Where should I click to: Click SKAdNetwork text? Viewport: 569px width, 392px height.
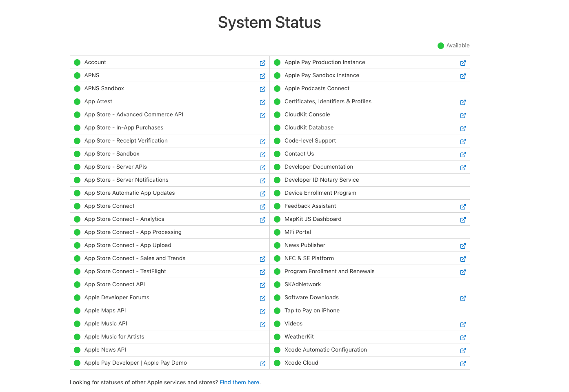(302, 284)
